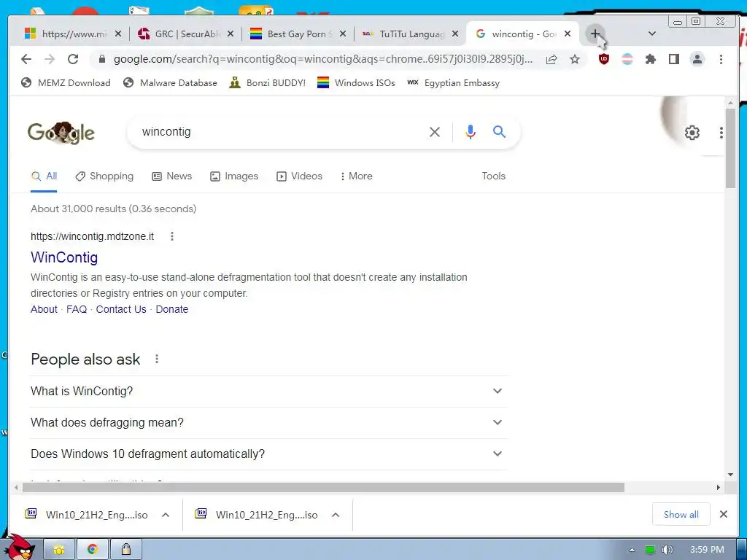This screenshot has height=560, width=747.
Task: Open Google apps dots beside the gear
Action: click(721, 133)
